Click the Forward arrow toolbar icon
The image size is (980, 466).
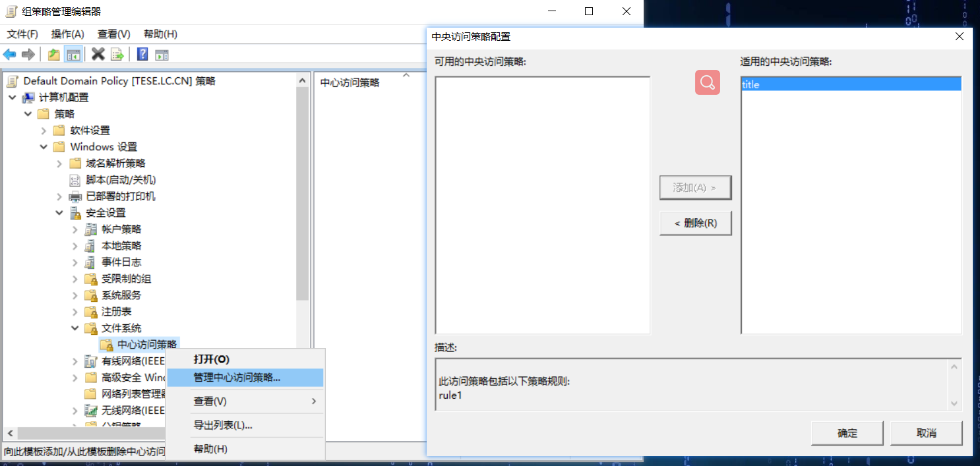(28, 54)
